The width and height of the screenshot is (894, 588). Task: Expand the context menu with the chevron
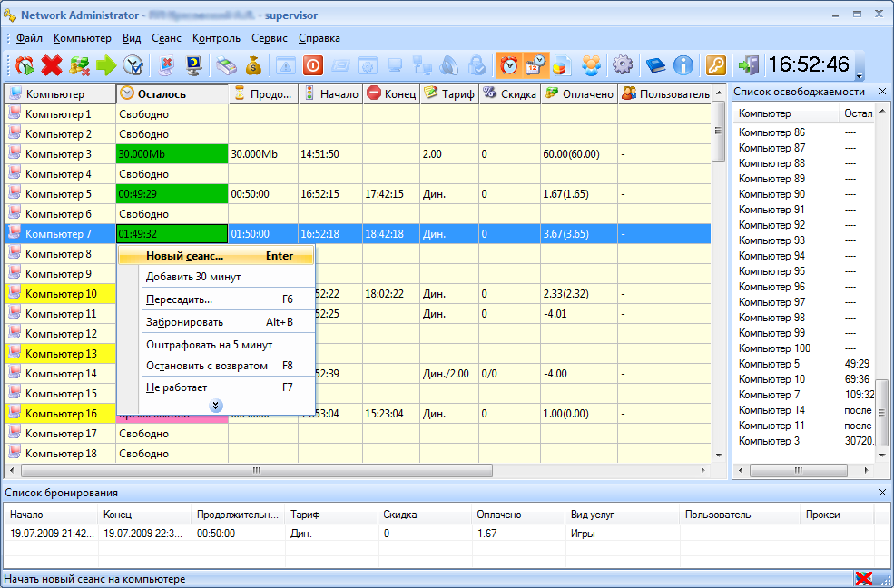click(216, 406)
